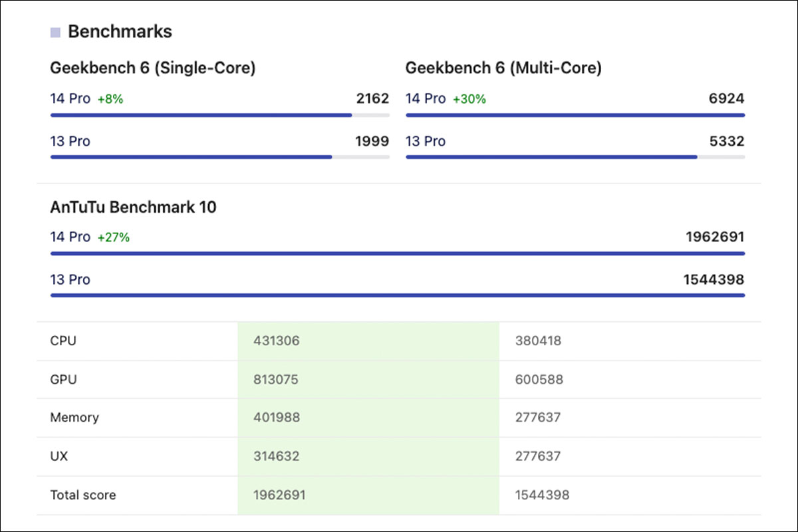The image size is (798, 532).
Task: Click the 14 Pro single-core progress bar
Action: pos(220,115)
